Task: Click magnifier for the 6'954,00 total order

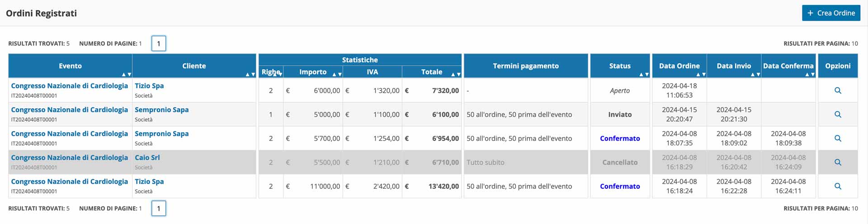Action: (837, 138)
